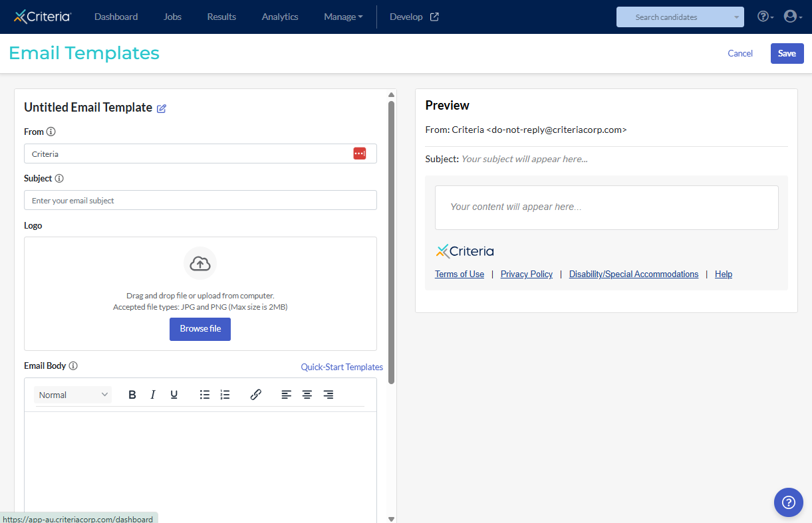The image size is (812, 523).
Task: Expand the Manage menu
Action: coord(343,17)
